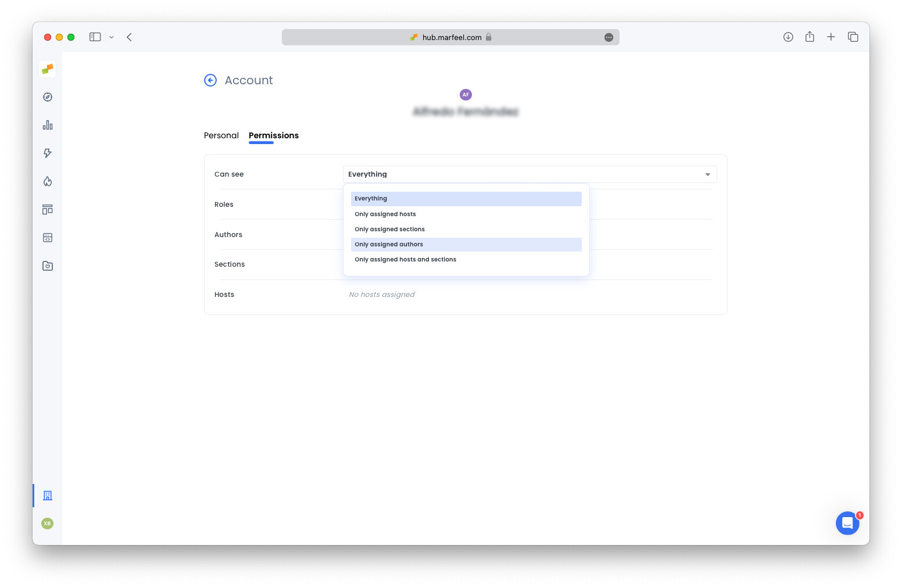Switch to the Personal tab
Image resolution: width=902 pixels, height=588 pixels.
[221, 135]
